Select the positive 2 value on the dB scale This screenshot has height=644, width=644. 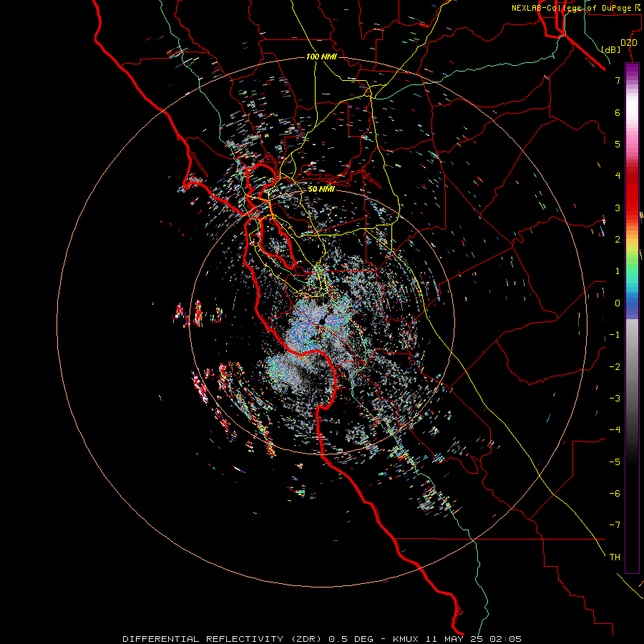point(618,240)
